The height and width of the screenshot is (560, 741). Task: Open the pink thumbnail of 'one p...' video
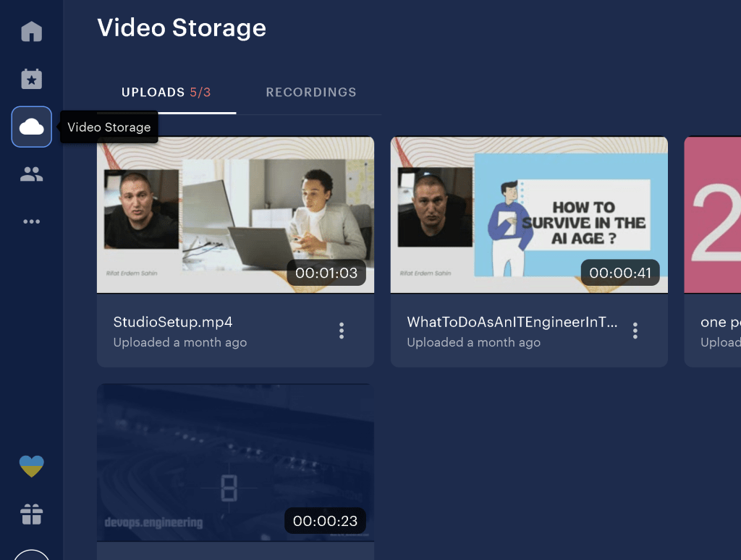coord(713,215)
